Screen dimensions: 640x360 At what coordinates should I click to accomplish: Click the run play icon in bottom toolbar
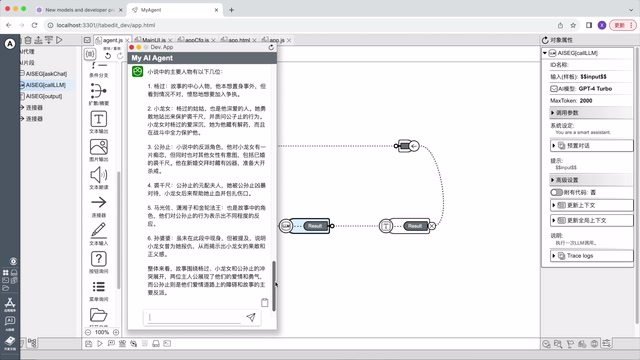pos(100,344)
